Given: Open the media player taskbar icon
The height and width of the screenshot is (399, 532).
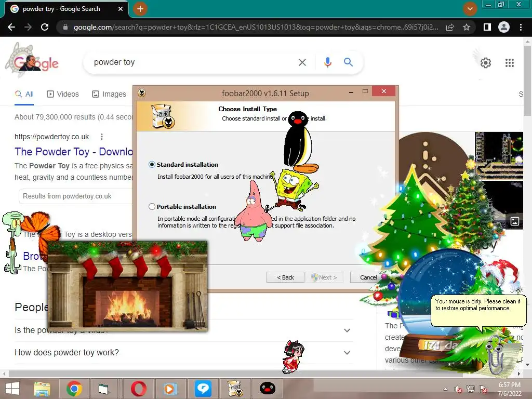Looking at the screenshot, I should click(x=170, y=389).
